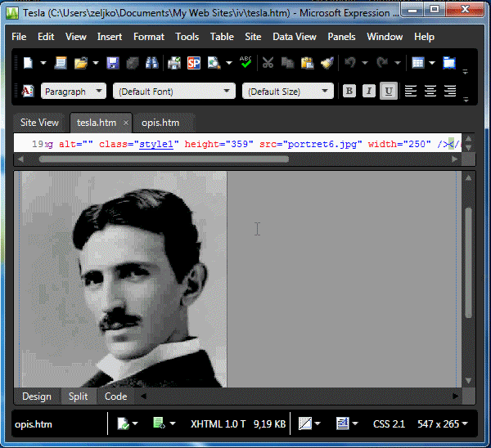The width and height of the screenshot is (491, 448).
Task: Expand the (Default Font) dropdown
Action: (x=173, y=91)
